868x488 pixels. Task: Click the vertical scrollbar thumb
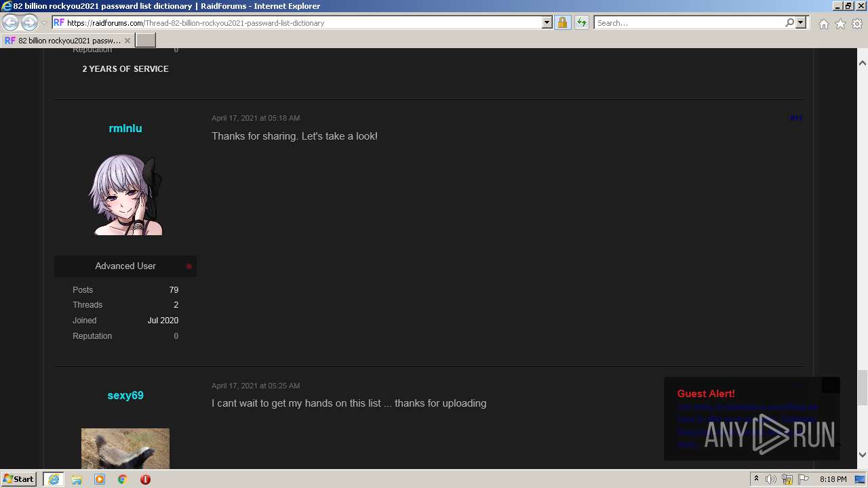(863, 386)
